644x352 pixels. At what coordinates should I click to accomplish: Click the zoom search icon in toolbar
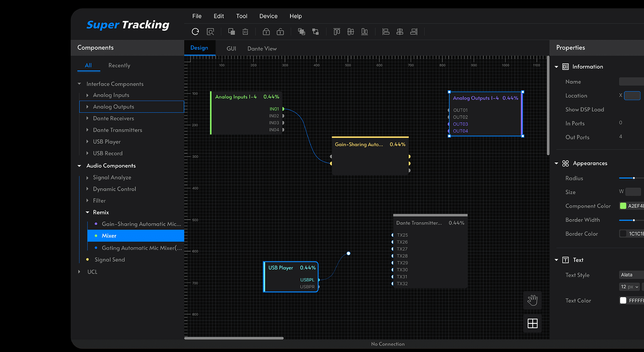(210, 32)
